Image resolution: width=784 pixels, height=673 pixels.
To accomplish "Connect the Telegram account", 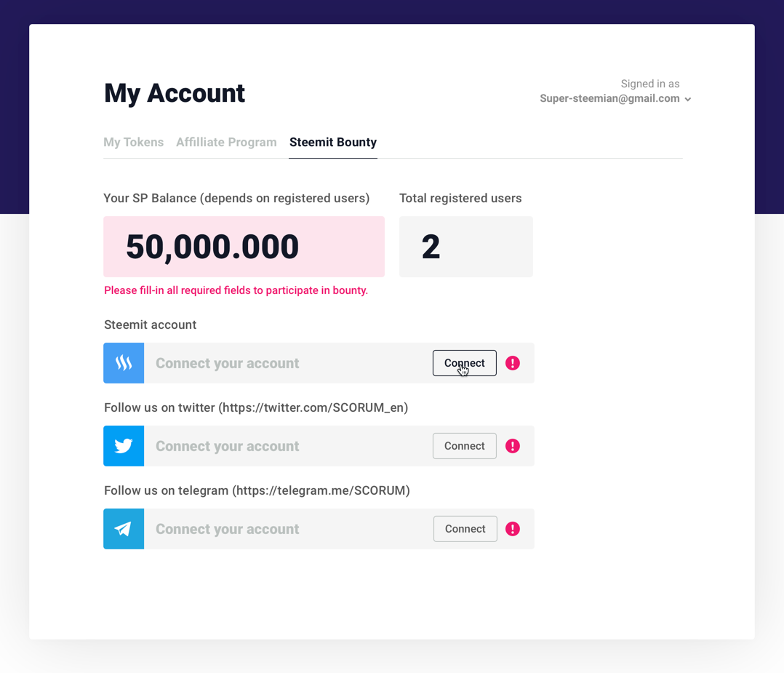I will (x=465, y=529).
